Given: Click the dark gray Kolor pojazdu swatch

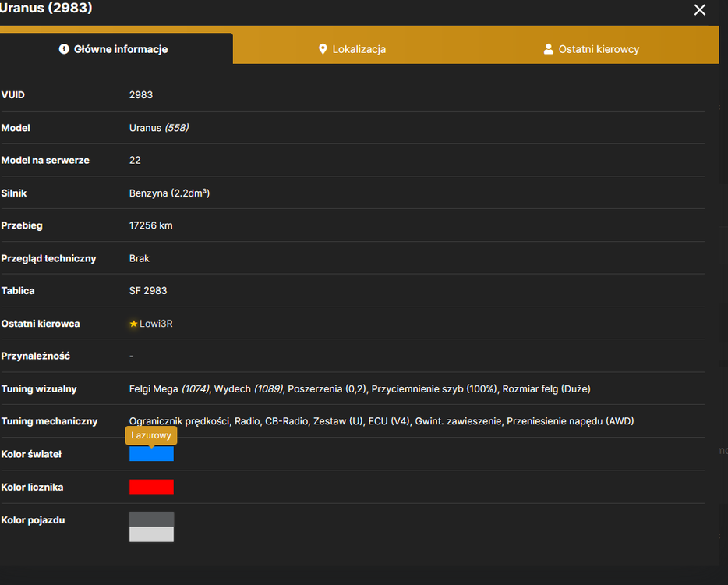Looking at the screenshot, I should point(151,519).
